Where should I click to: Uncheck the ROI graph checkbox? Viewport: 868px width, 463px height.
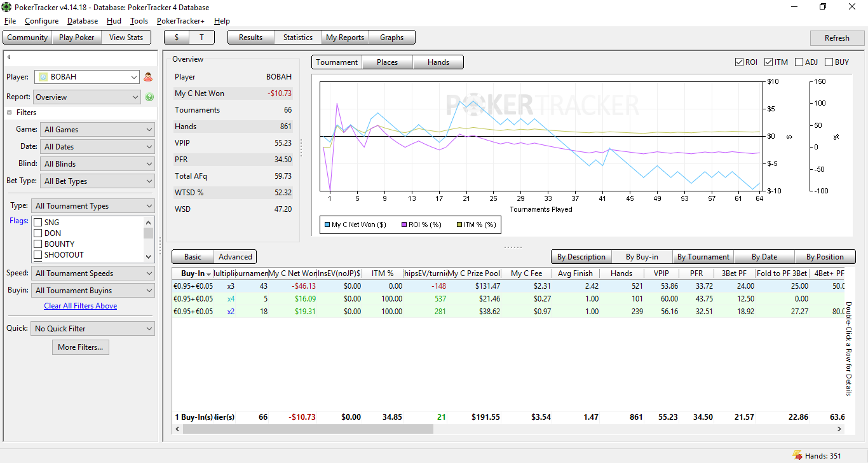click(739, 62)
